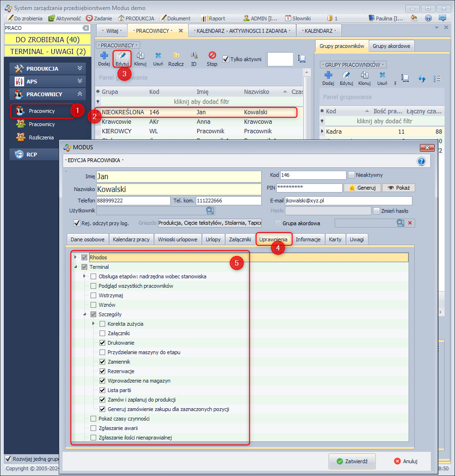Toggle the Tylko aktywni checkbox
The height and width of the screenshot is (476, 455).
226,59
